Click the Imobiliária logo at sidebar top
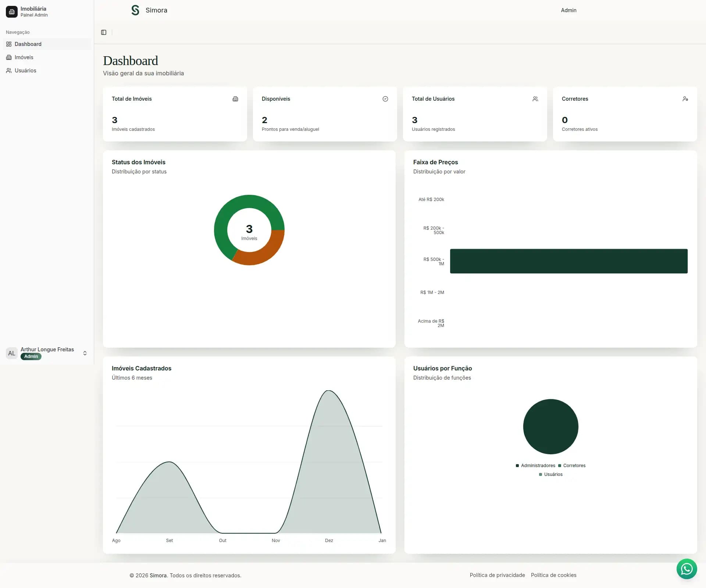This screenshot has width=706, height=588. tap(11, 12)
